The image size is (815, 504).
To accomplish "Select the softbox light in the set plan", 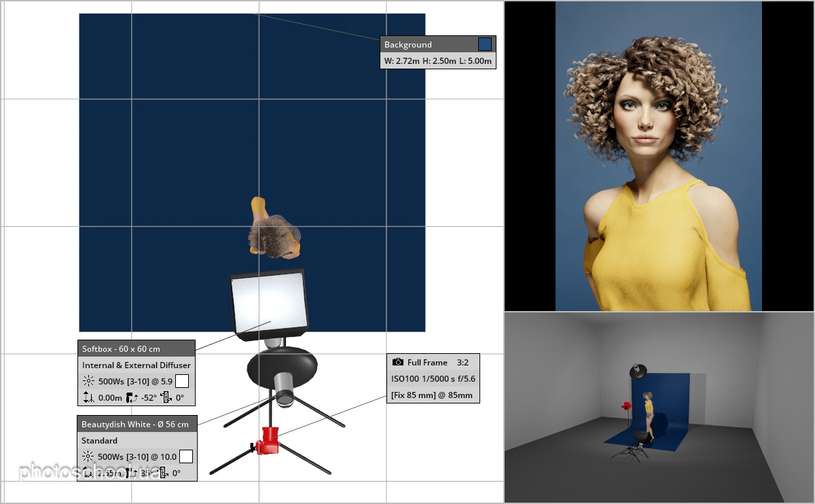I will [269, 304].
